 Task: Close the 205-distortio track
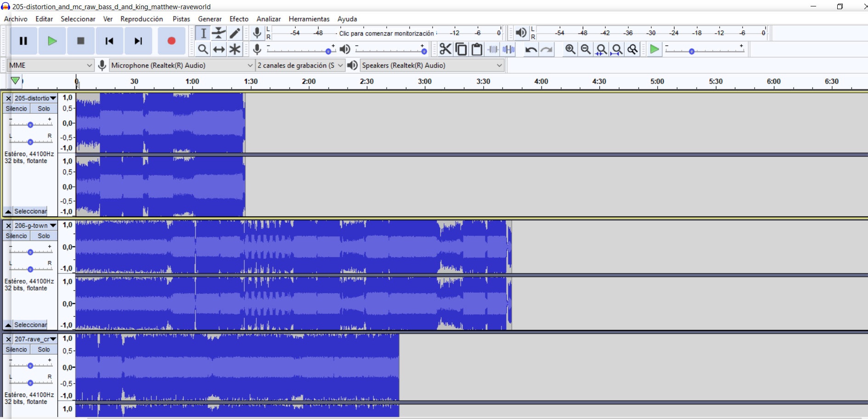(x=8, y=98)
